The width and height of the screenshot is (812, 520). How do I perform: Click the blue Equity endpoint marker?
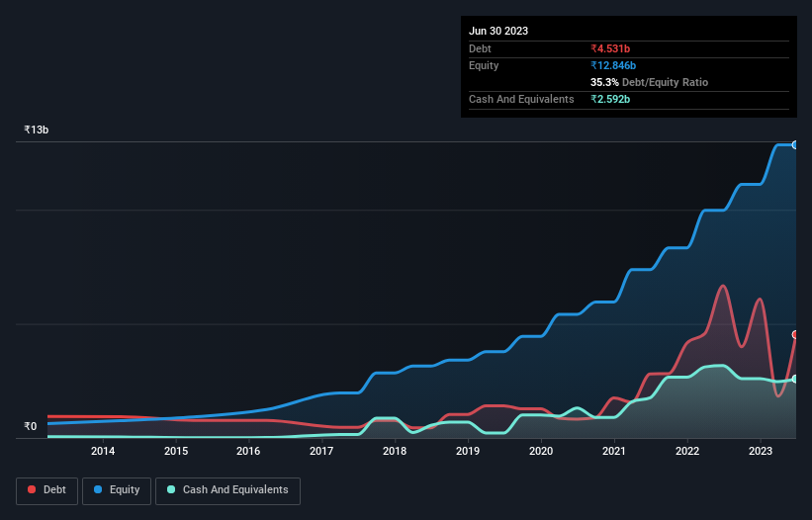point(795,145)
